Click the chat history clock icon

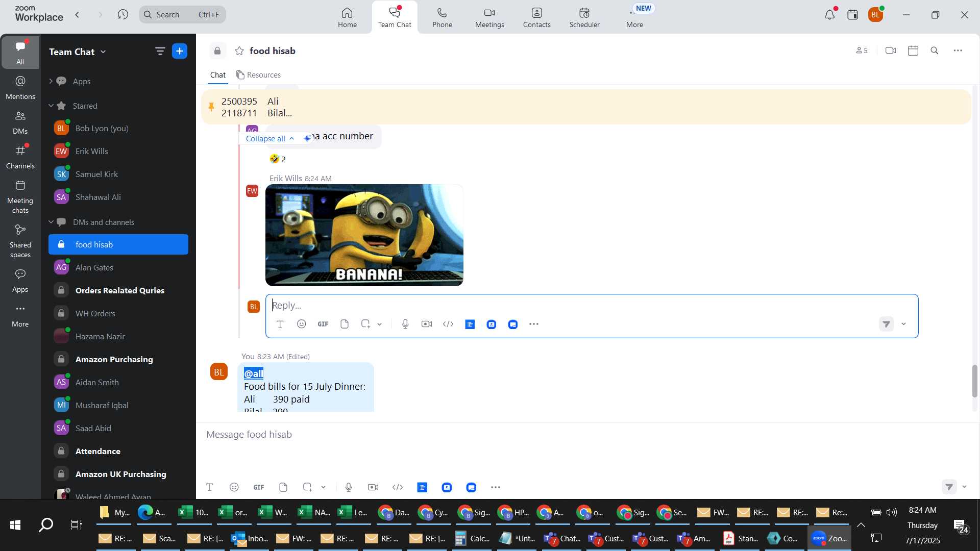[x=122, y=15]
